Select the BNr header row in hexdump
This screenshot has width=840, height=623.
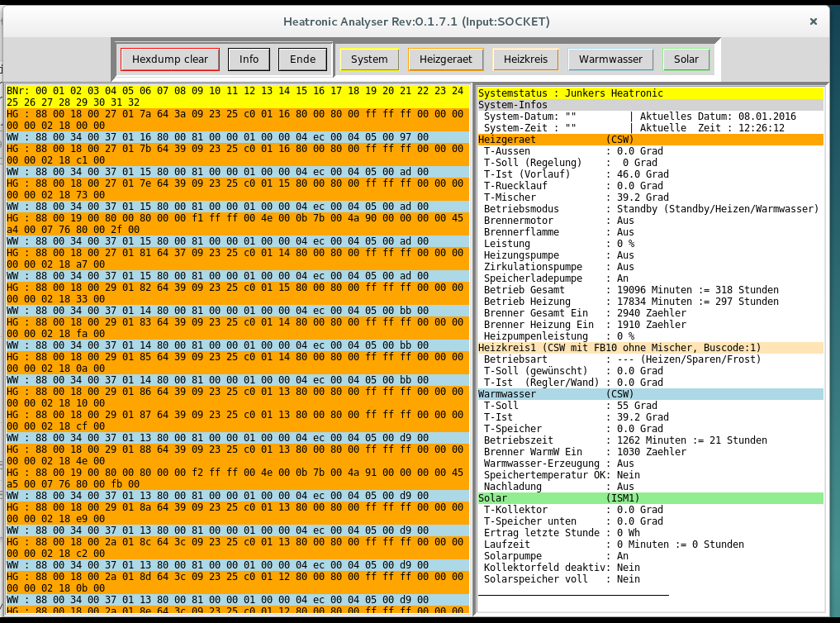coord(237,97)
